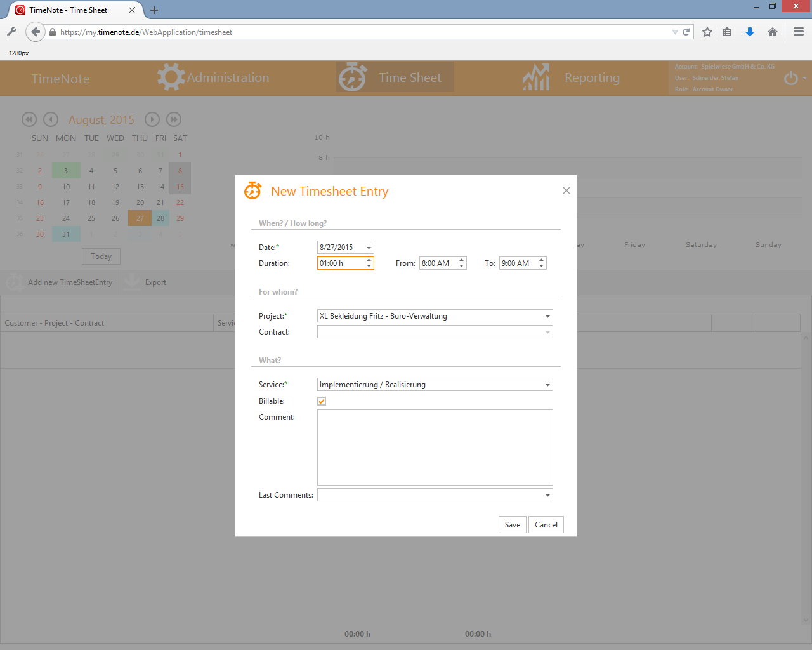
Task: Open the bookmarks list icon
Action: click(x=728, y=32)
